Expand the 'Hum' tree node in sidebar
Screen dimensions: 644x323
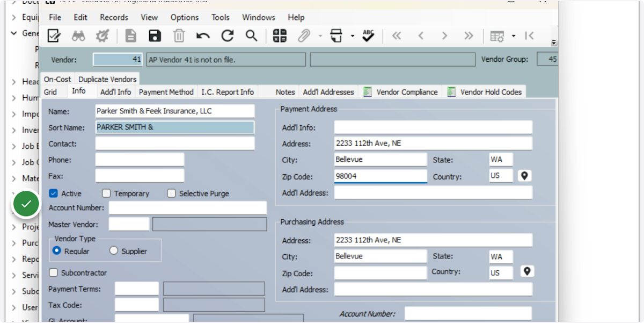[x=14, y=98]
